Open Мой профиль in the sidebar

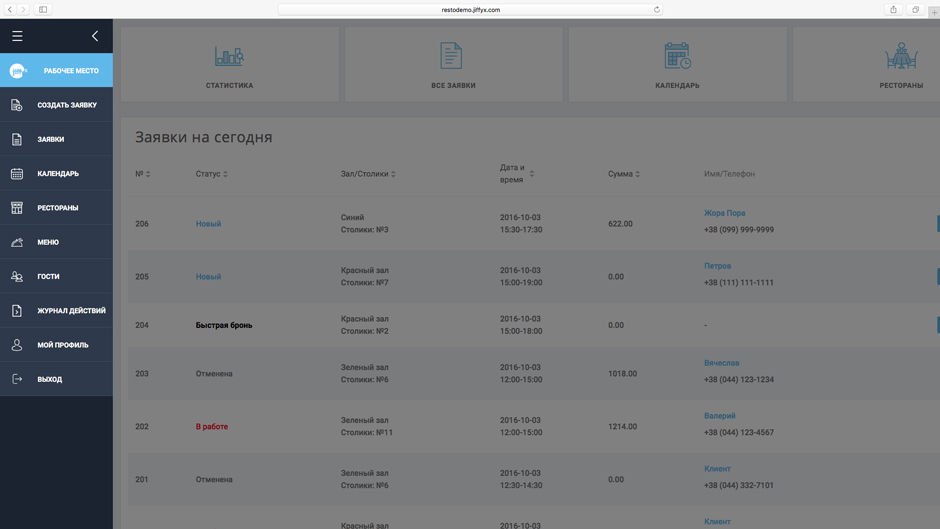62,345
